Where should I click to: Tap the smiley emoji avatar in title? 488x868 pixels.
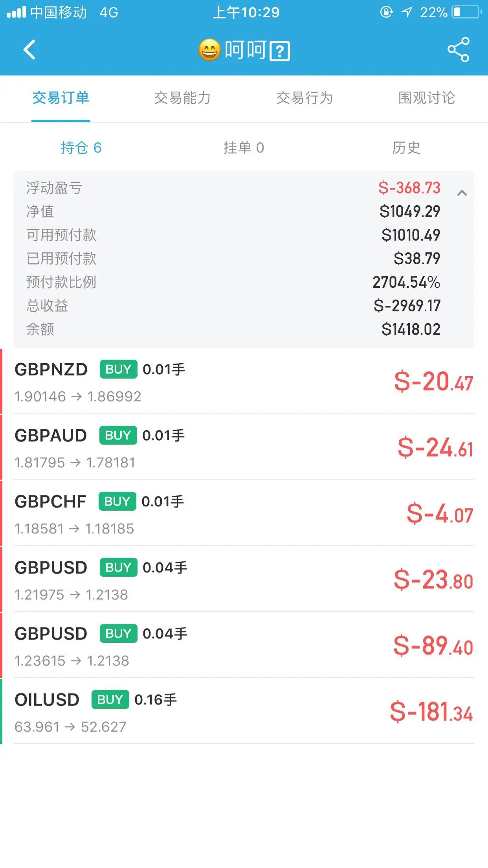(209, 50)
